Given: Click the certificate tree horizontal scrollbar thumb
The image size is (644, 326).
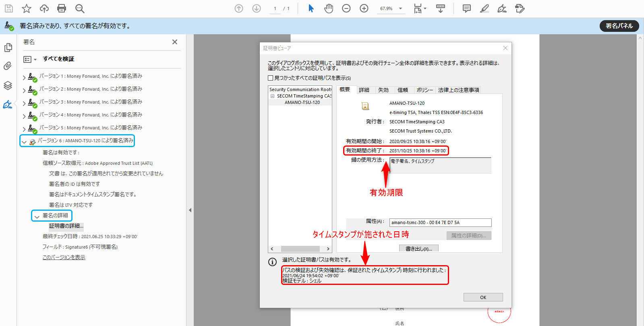Looking at the screenshot, I should (x=300, y=249).
